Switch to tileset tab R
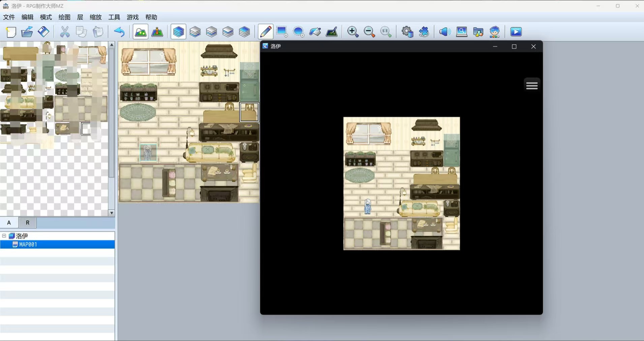The image size is (644, 341). (x=28, y=222)
